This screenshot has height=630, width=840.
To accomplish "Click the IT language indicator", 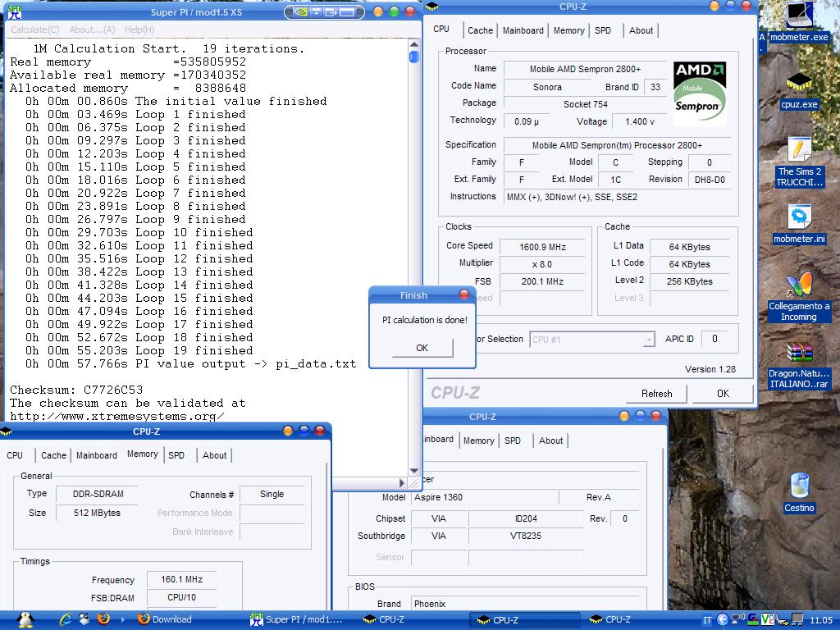I will click(x=706, y=620).
